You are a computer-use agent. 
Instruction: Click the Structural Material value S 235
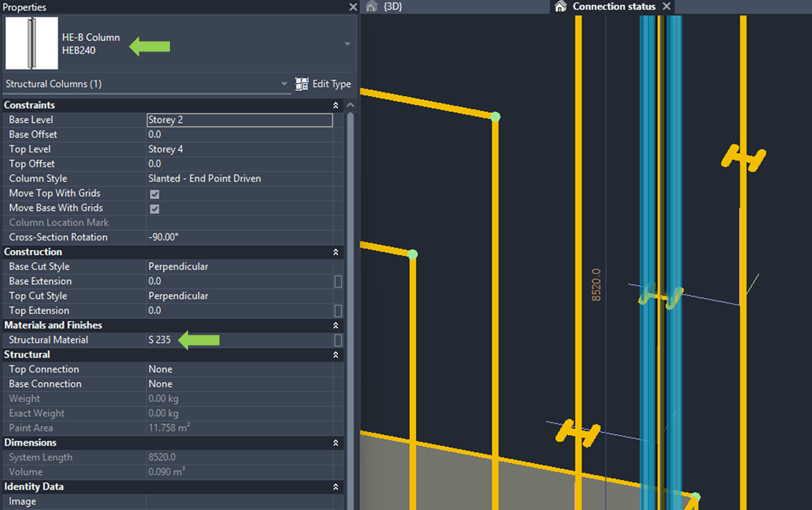(x=160, y=340)
